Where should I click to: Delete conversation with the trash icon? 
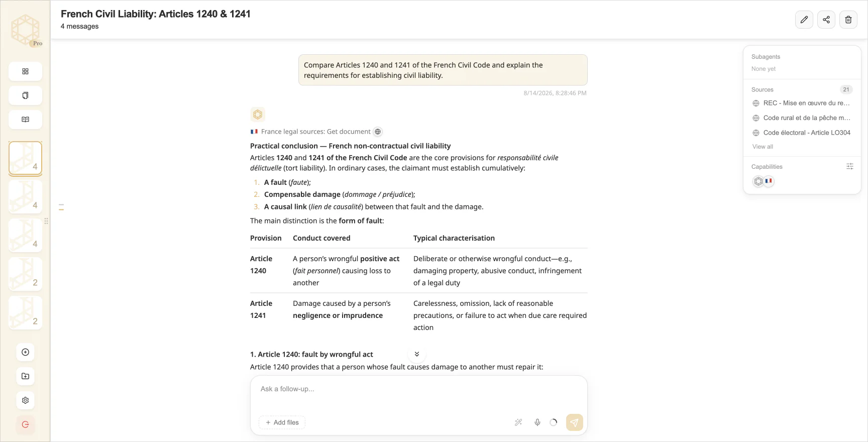point(848,20)
